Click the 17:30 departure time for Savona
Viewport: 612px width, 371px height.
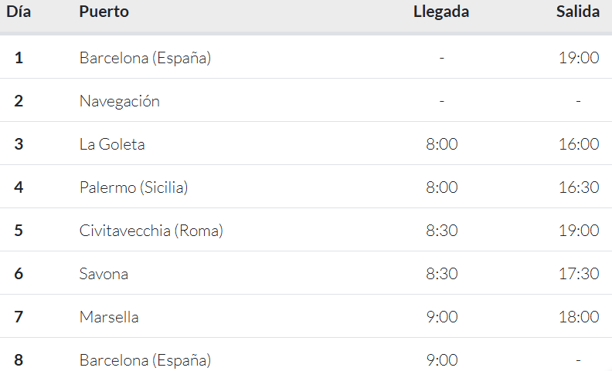579,274
